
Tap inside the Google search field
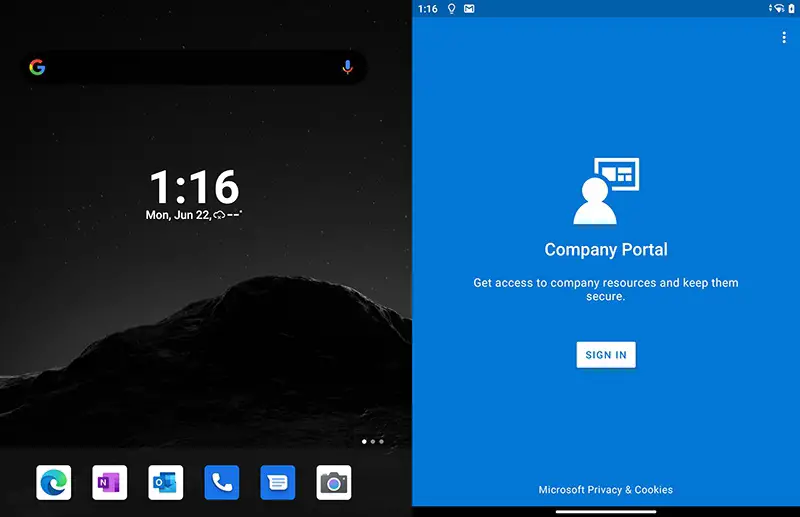tap(194, 67)
